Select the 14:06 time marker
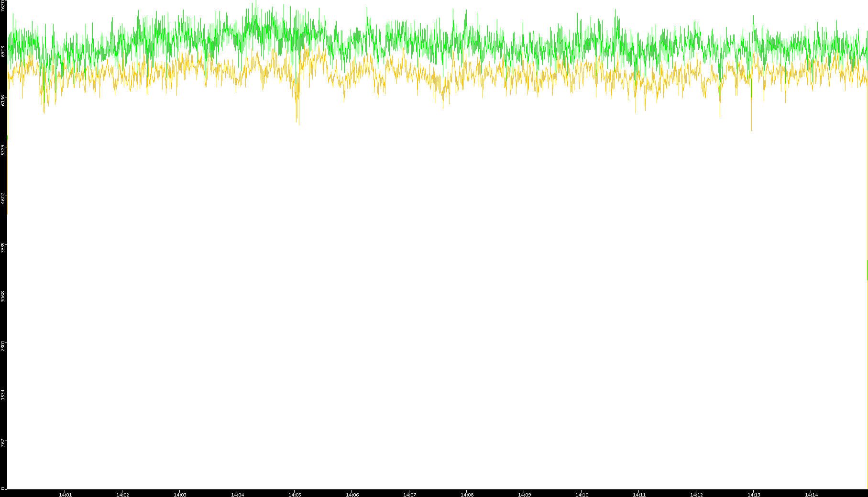Viewport: 868px width, 497px height. pyautogui.click(x=352, y=495)
